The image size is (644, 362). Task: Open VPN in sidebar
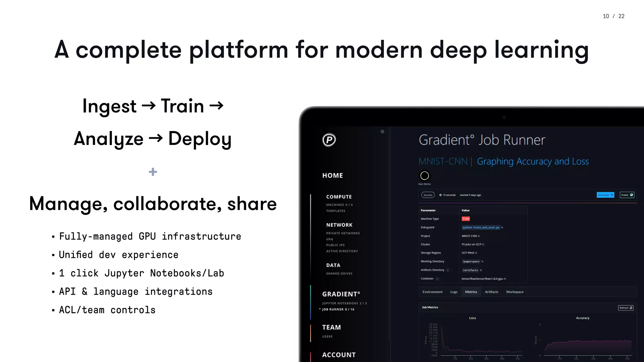[330, 239]
